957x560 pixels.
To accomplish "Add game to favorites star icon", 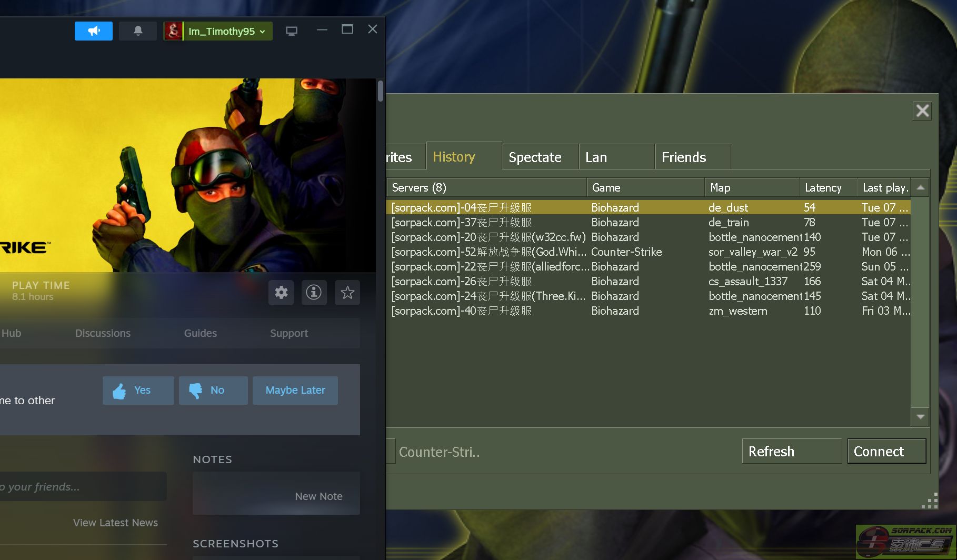I will (x=347, y=292).
